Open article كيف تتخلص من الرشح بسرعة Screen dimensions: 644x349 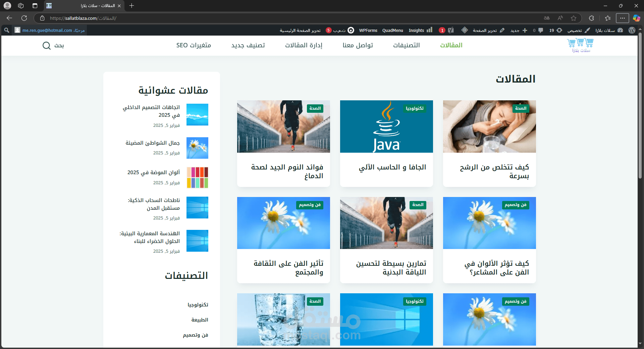pyautogui.click(x=494, y=171)
